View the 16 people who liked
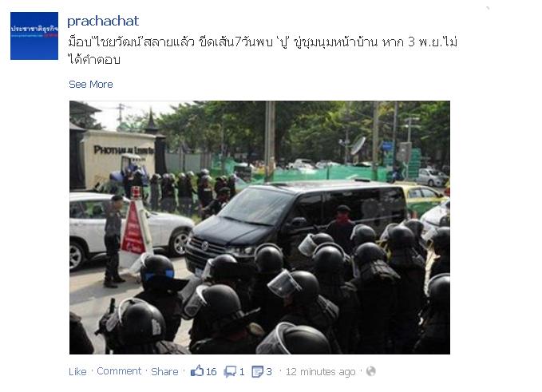This screenshot has width=542, height=392. coord(212,371)
